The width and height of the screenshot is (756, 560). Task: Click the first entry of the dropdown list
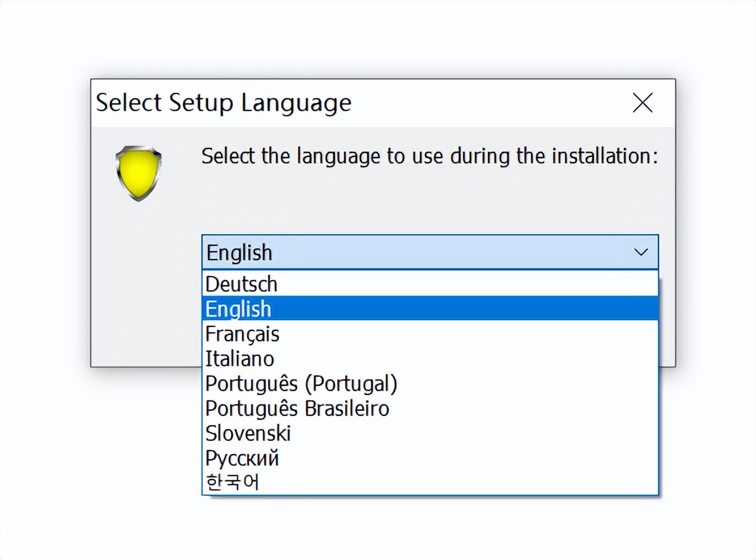tap(241, 284)
